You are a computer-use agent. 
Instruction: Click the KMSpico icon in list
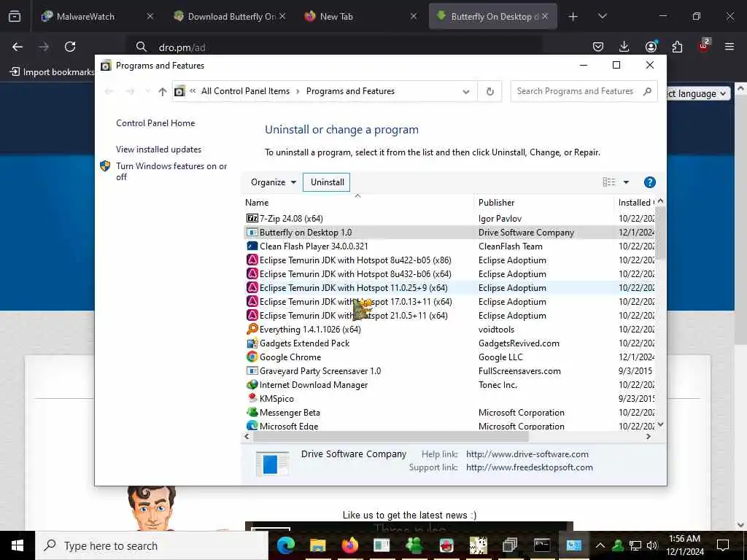[x=252, y=398]
